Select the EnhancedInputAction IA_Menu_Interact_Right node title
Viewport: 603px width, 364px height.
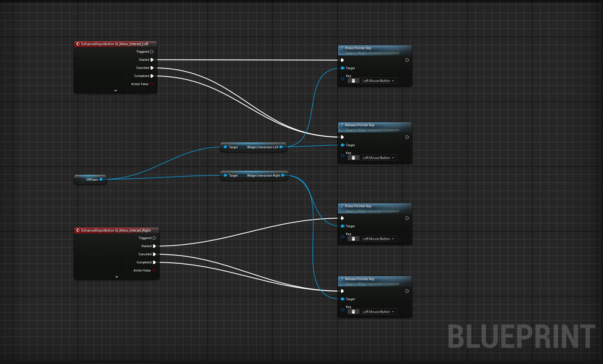[116, 230]
